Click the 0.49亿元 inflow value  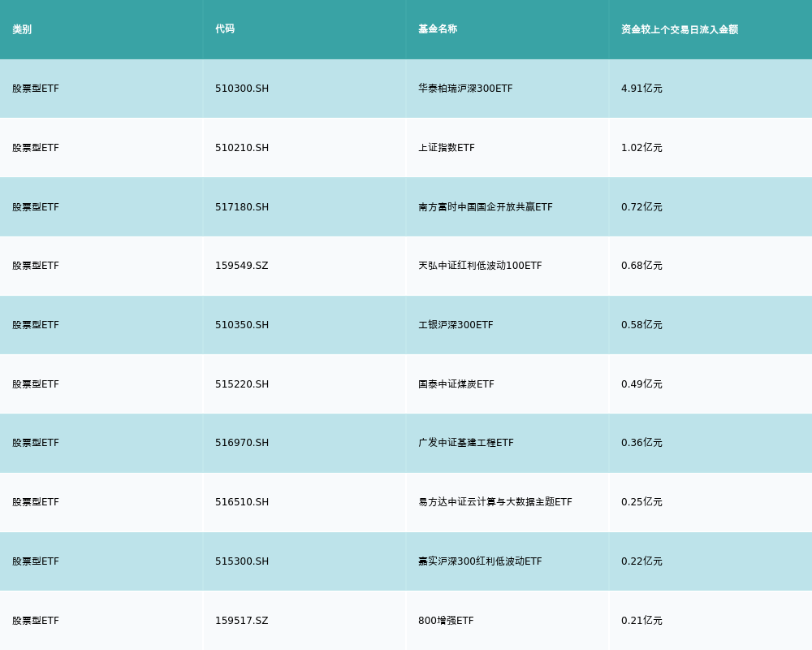tap(641, 384)
